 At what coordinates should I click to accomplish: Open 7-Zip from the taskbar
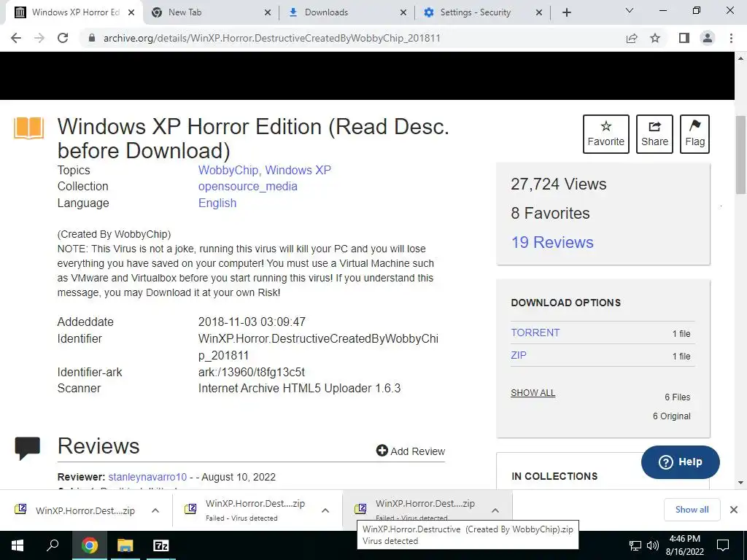160,545
